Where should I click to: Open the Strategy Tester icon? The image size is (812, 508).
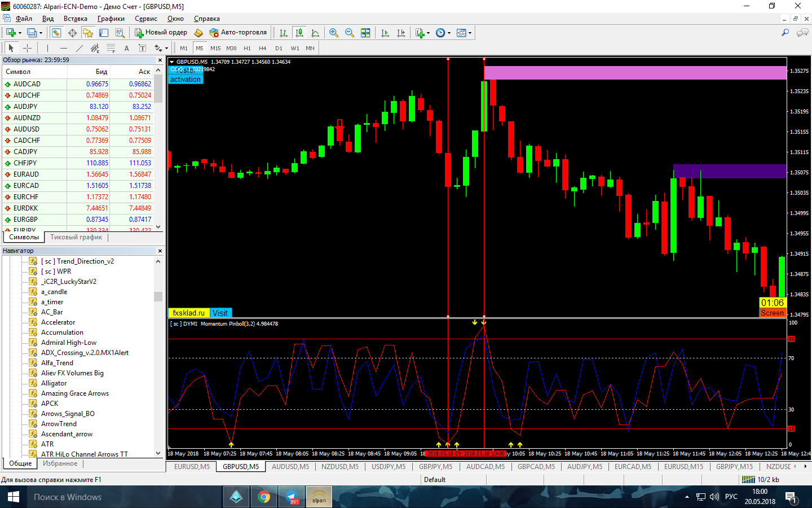[120, 33]
